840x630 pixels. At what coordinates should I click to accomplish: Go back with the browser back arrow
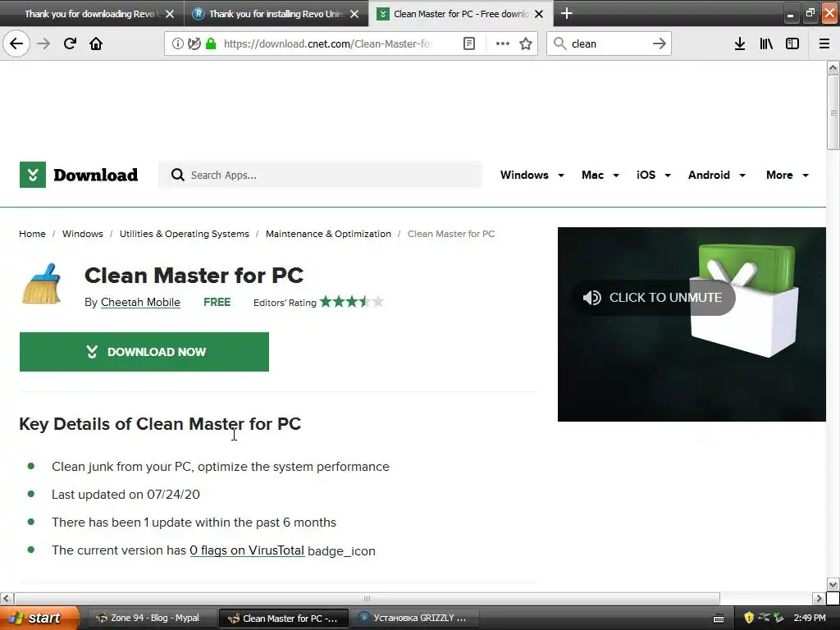point(16,43)
